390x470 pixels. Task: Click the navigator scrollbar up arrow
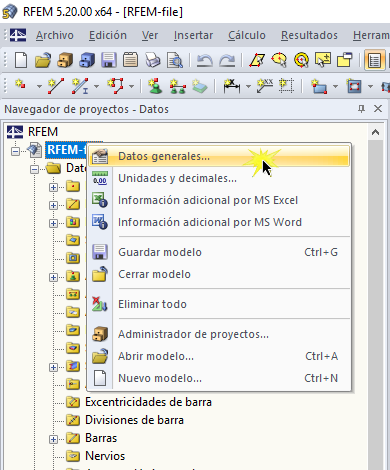point(375,132)
